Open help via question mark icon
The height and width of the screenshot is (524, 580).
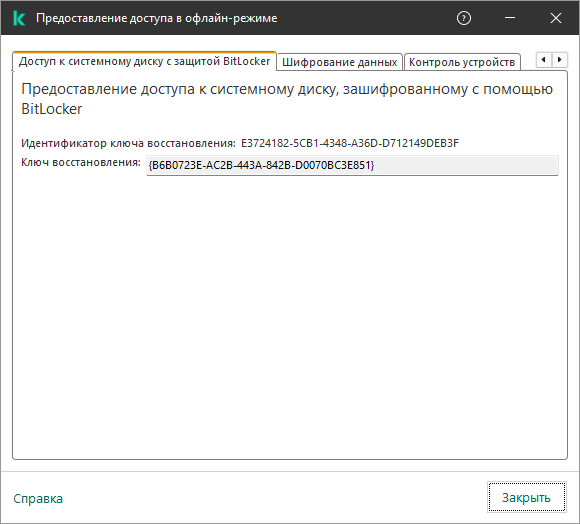pos(464,18)
